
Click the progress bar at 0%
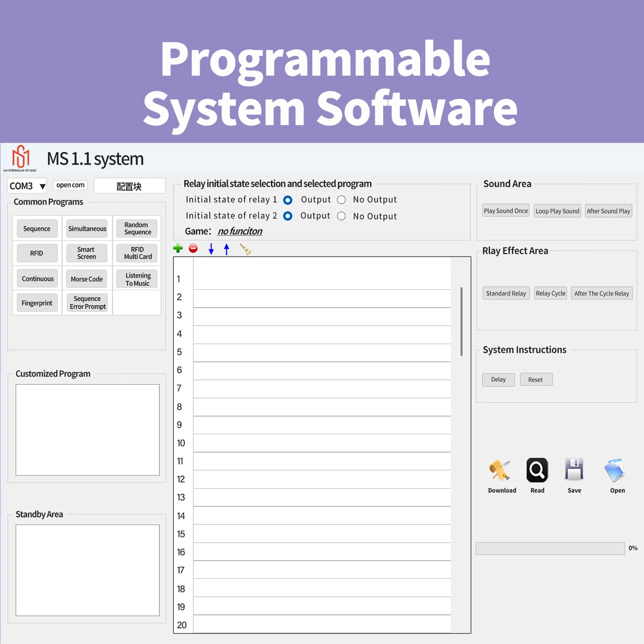(x=550, y=549)
